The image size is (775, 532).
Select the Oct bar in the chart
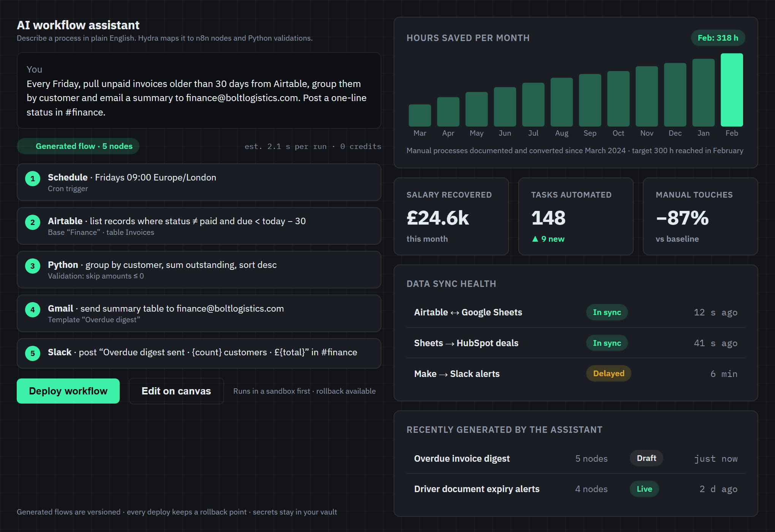pos(618,99)
